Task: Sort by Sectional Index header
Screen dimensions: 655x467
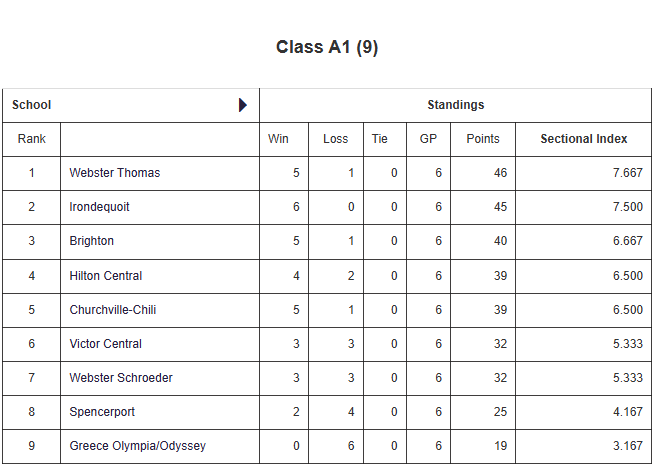Action: [x=584, y=139]
